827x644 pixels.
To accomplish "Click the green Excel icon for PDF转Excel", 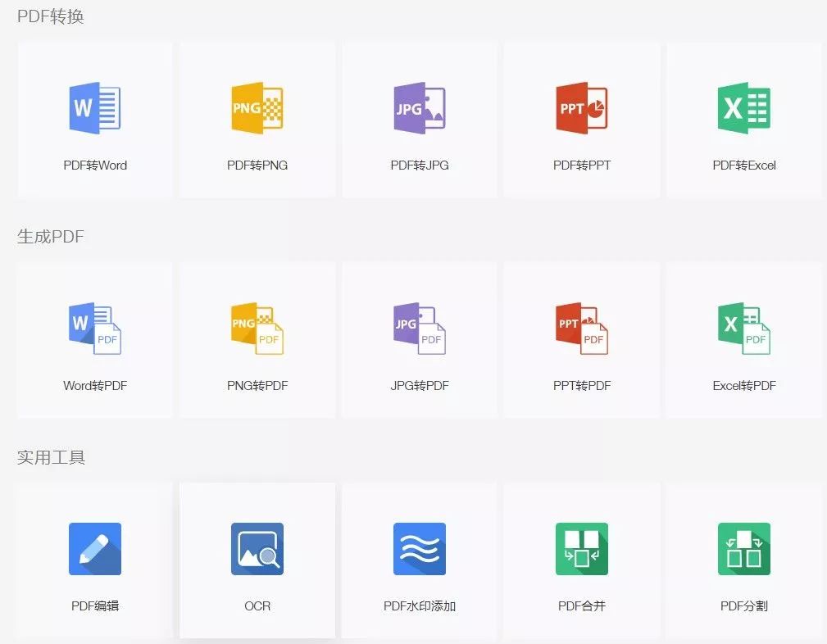I will pos(744,108).
